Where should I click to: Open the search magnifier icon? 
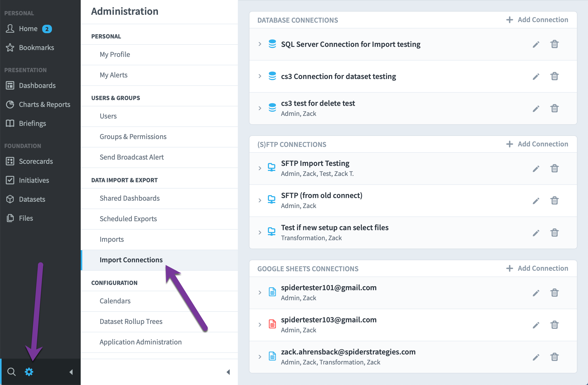tap(11, 372)
